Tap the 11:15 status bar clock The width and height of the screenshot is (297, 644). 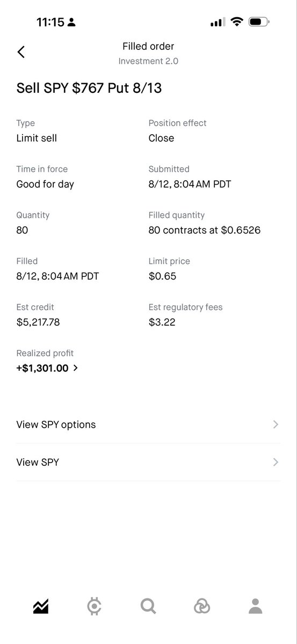tap(50, 22)
